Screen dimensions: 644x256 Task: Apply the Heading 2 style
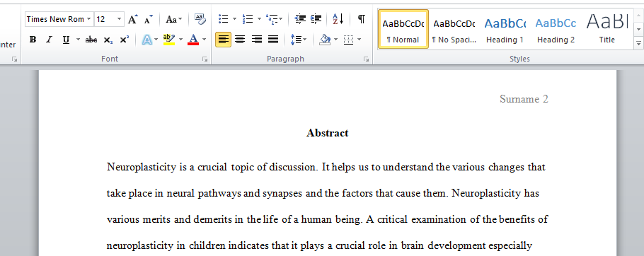(x=556, y=29)
